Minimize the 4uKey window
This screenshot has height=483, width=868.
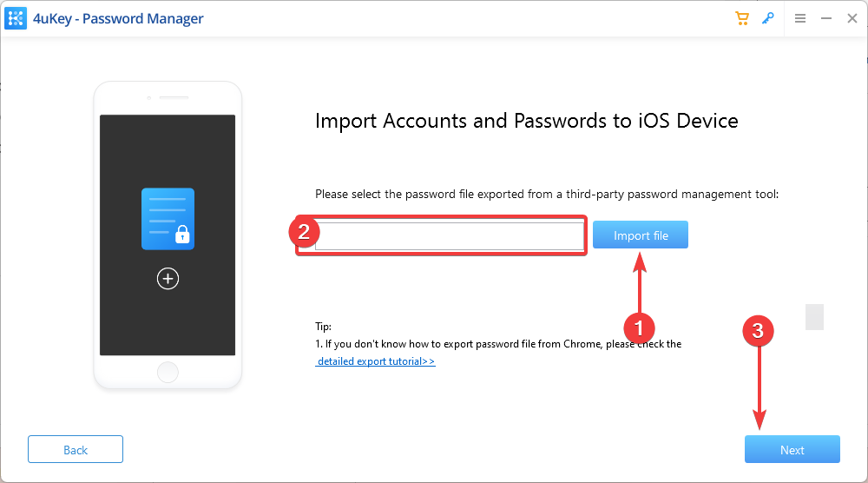click(x=826, y=18)
